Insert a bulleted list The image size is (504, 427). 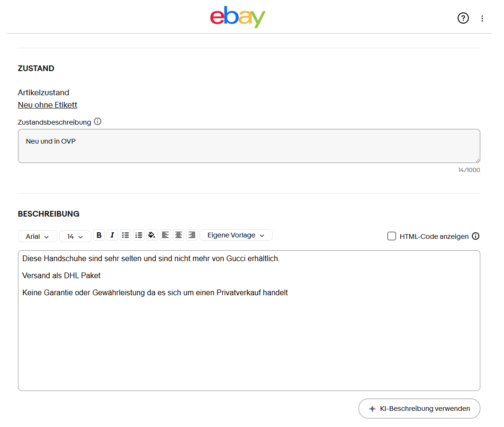[x=126, y=236]
